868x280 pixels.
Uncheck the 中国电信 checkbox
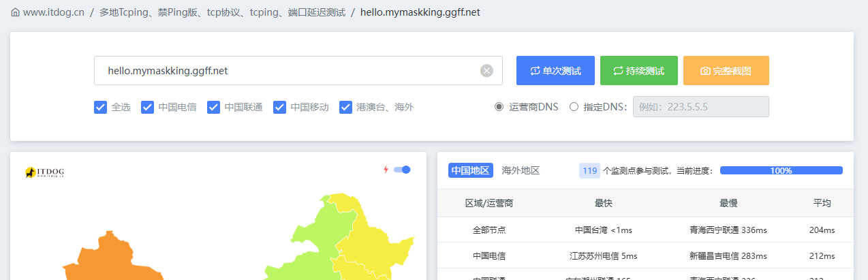click(147, 107)
